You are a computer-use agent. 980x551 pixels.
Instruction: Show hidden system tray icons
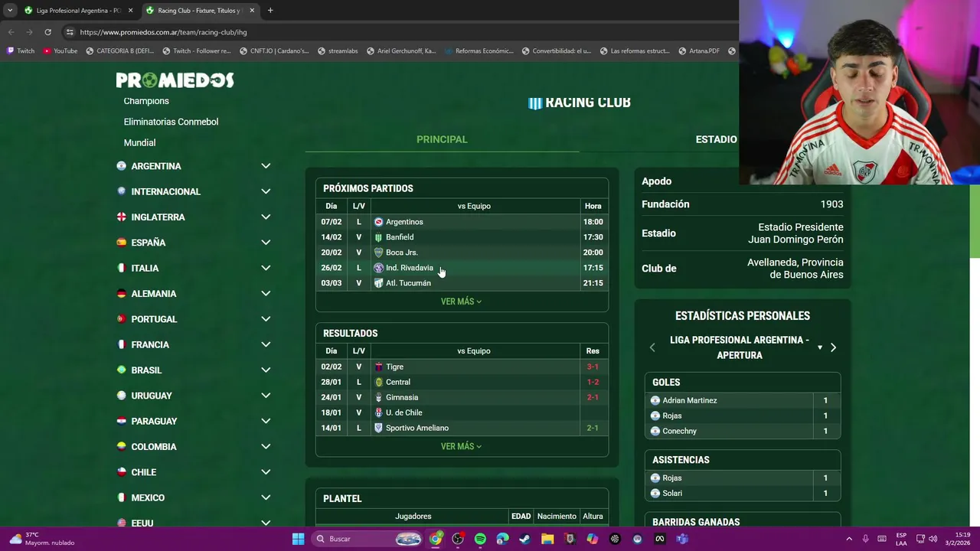[x=848, y=539]
